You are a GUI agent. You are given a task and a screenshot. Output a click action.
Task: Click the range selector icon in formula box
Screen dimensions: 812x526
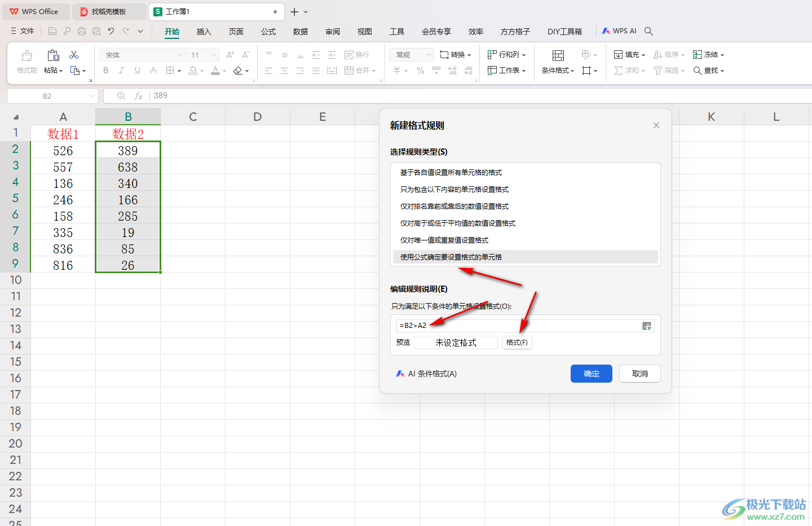click(x=647, y=326)
